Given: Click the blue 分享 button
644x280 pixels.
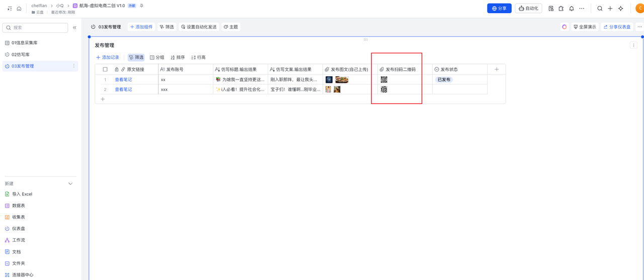Looking at the screenshot, I should point(499,9).
